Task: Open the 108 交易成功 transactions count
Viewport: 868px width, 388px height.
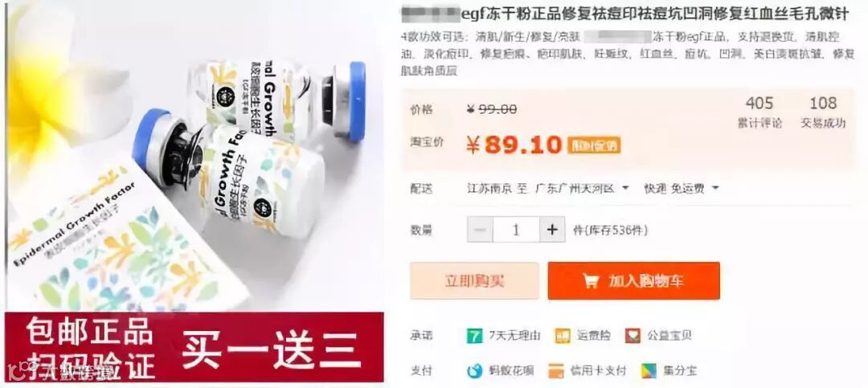Action: [823, 112]
